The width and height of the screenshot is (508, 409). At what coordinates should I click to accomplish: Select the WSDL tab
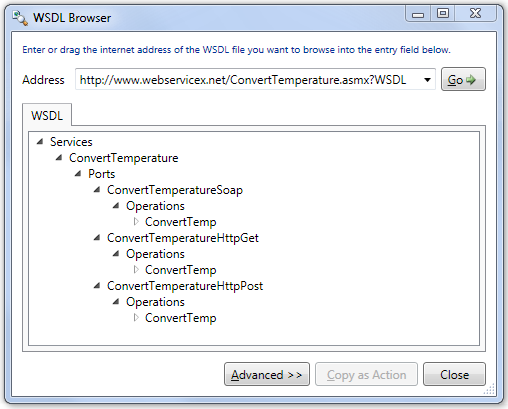point(47,115)
